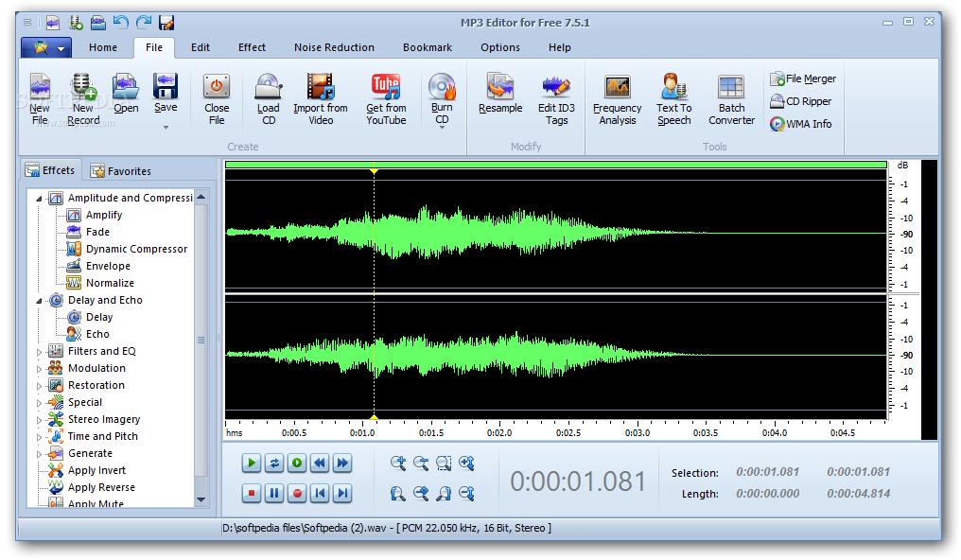The image size is (961, 560).
Task: Close File using the power icon
Action: 217,98
